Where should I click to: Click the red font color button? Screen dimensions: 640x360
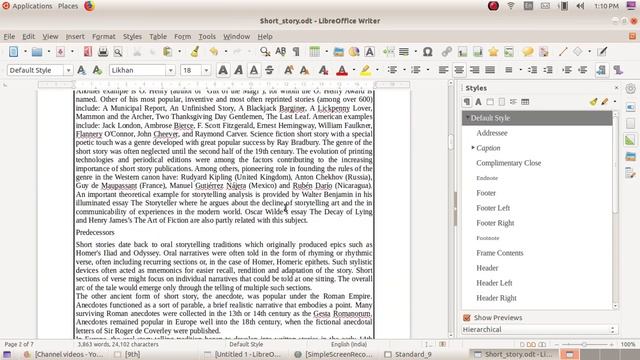point(342,70)
